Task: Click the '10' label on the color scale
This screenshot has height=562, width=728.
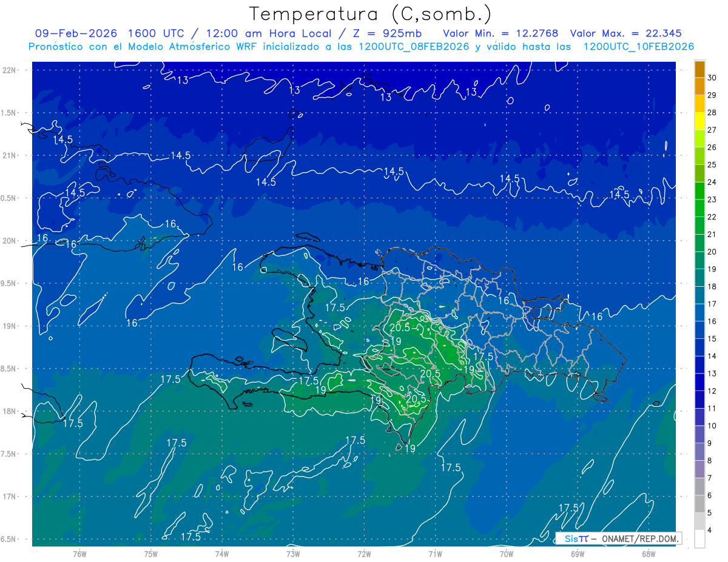Action: click(712, 426)
